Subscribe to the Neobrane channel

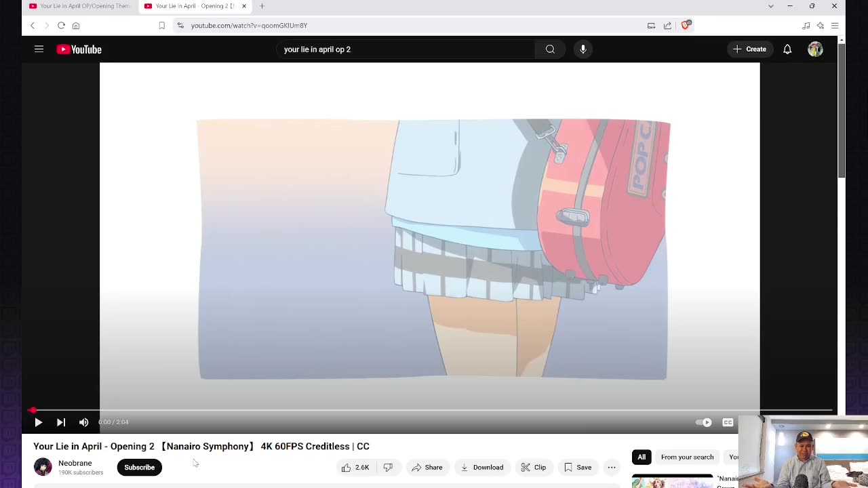pyautogui.click(x=139, y=467)
